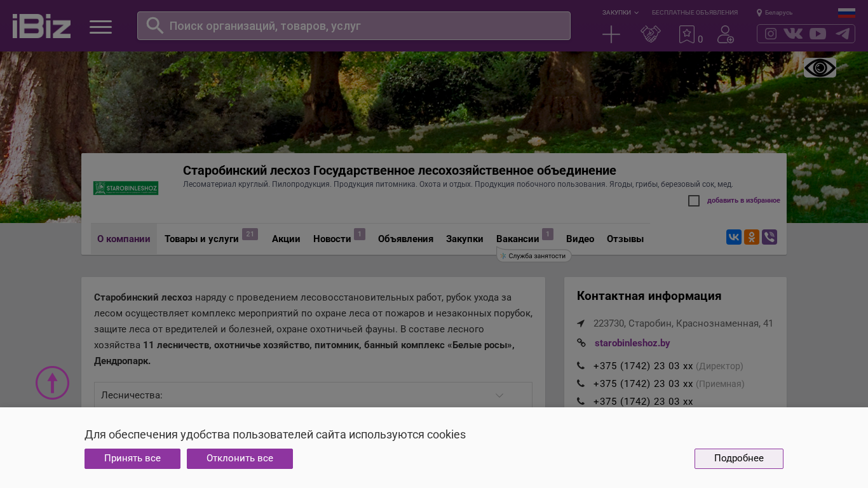Screen dimensions: 868x488
Task: Open the hamburger menu icon
Action: click(100, 27)
